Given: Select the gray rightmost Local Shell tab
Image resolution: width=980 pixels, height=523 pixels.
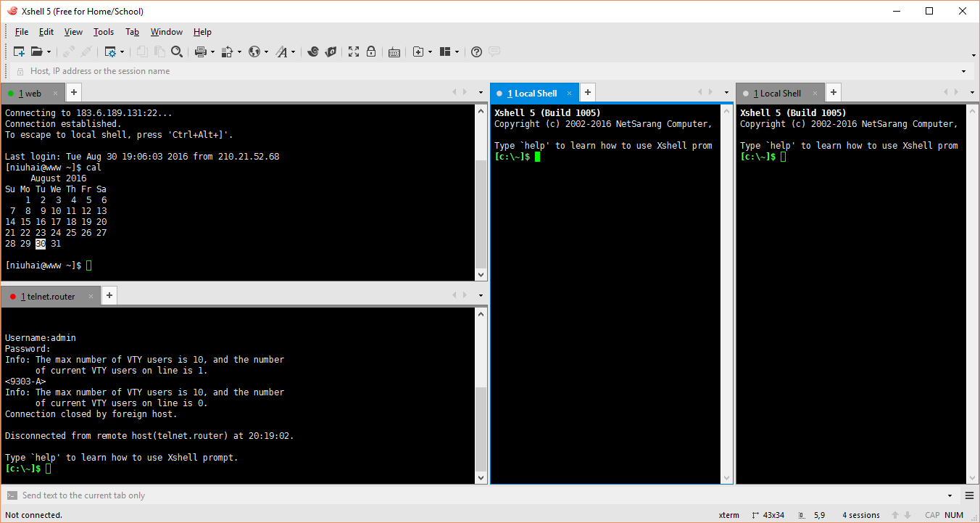Looking at the screenshot, I should 780,93.
